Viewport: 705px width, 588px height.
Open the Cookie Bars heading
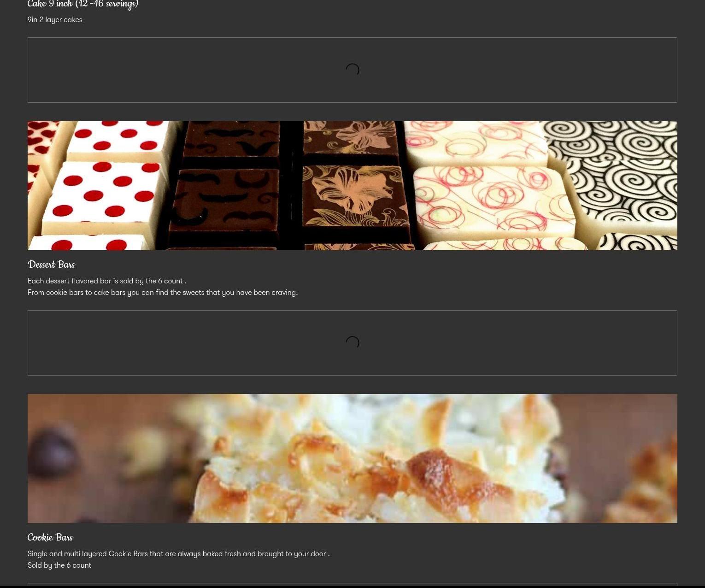tap(50, 537)
